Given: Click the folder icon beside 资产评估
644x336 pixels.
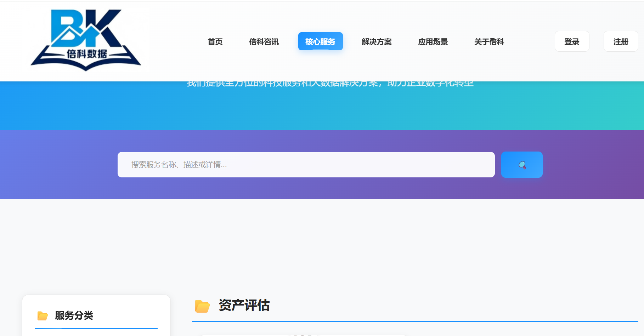Looking at the screenshot, I should (203, 306).
